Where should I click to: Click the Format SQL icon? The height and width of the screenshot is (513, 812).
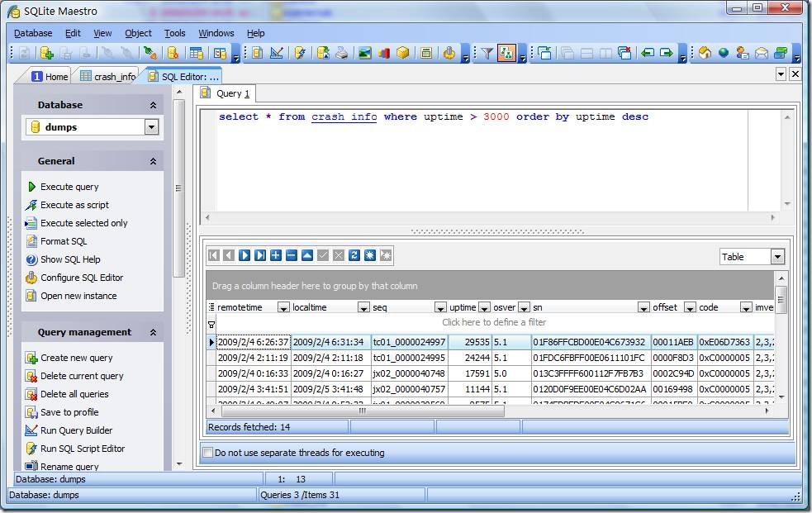pyautogui.click(x=31, y=241)
